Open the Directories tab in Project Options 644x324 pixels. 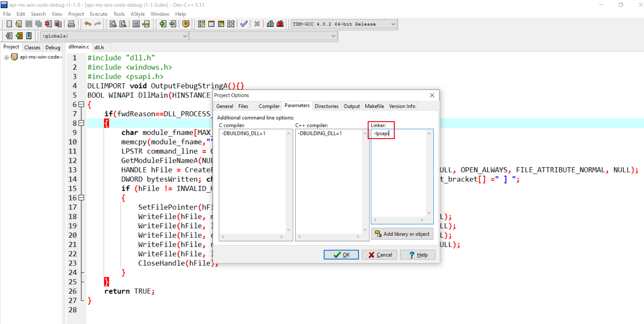(327, 106)
